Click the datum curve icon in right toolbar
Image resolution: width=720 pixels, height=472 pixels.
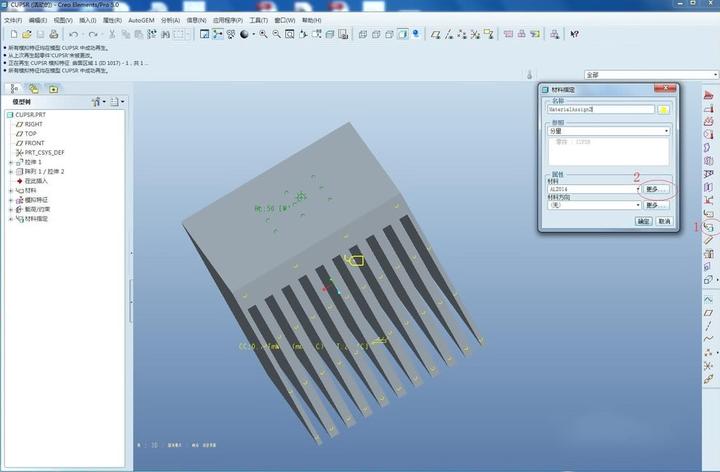coord(709,339)
